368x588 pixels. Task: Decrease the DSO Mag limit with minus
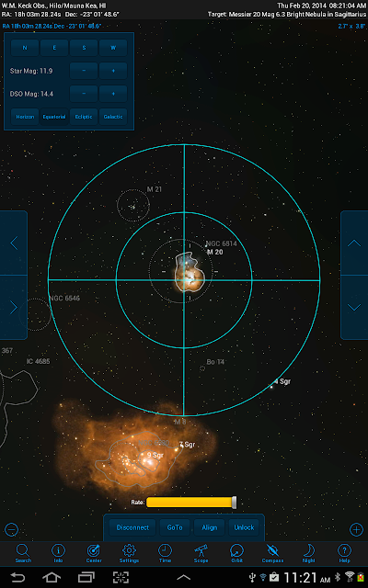coord(84,94)
